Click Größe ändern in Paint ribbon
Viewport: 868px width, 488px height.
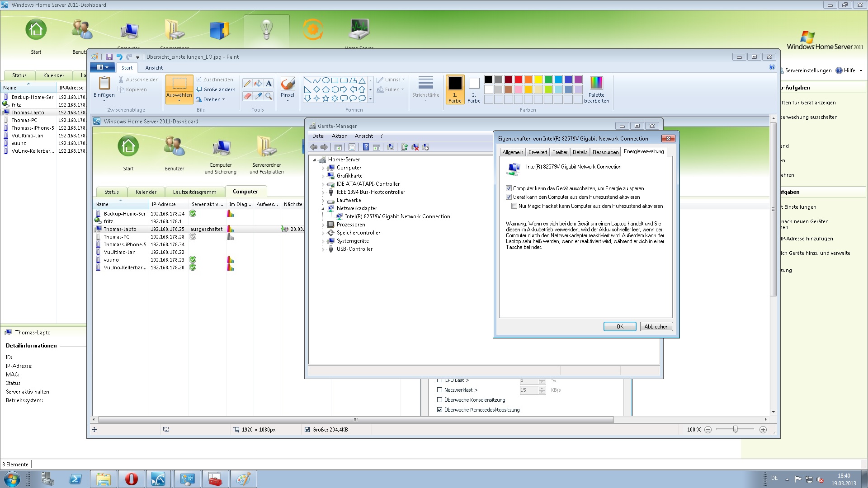216,89
